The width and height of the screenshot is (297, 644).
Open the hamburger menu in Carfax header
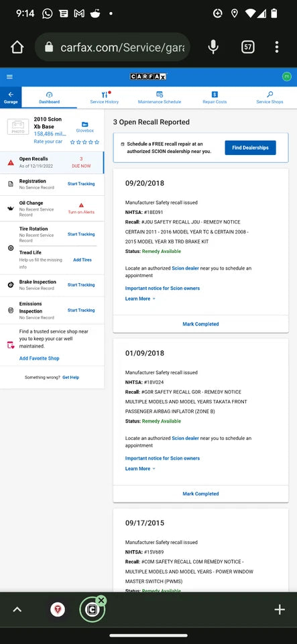point(10,76)
